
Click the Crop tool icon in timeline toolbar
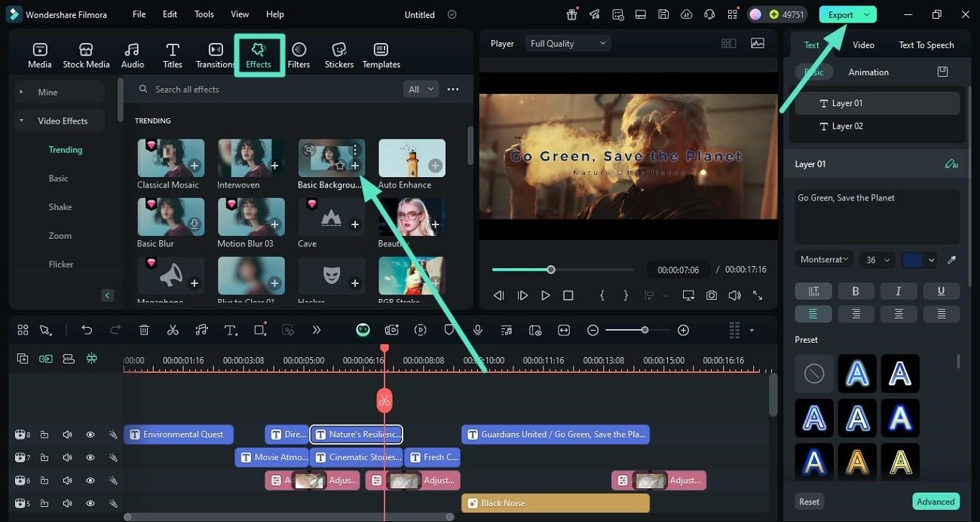click(259, 330)
